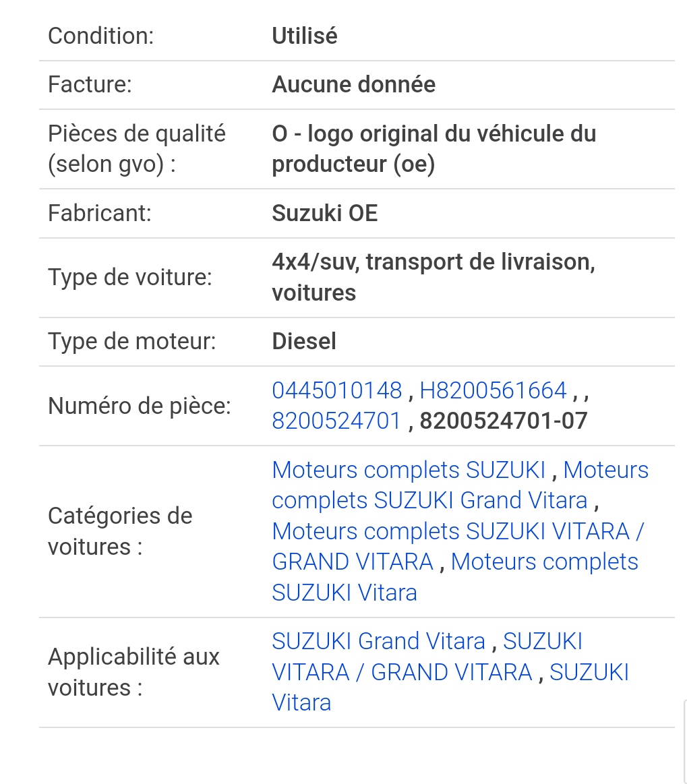Open Moteurs complets SUZUKI category link
The height and width of the screenshot is (784, 687).
click(409, 470)
